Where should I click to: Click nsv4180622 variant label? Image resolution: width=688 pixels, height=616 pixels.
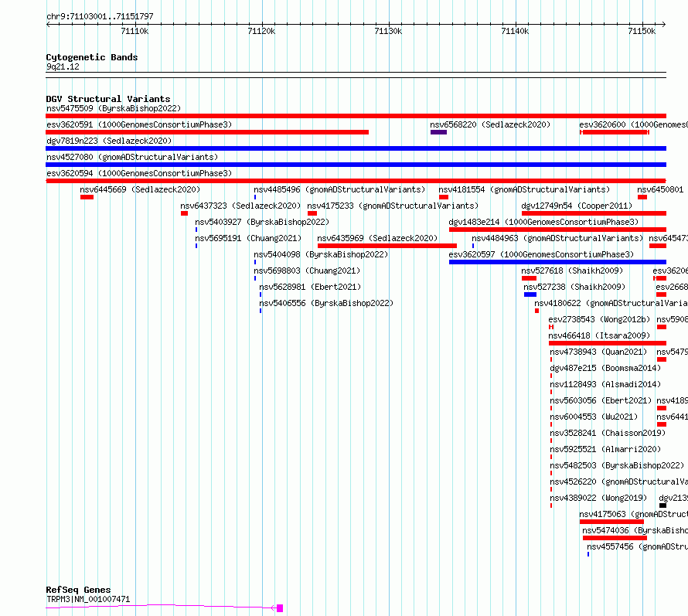tap(611, 303)
